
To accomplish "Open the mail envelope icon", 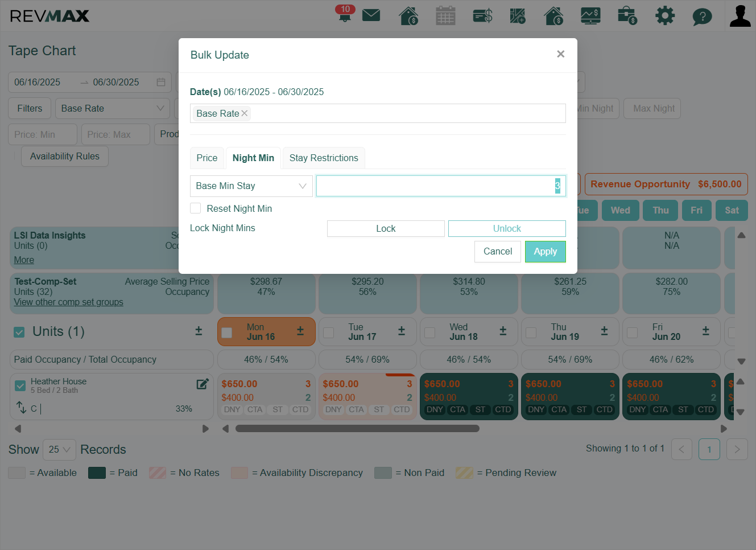I will click(371, 15).
